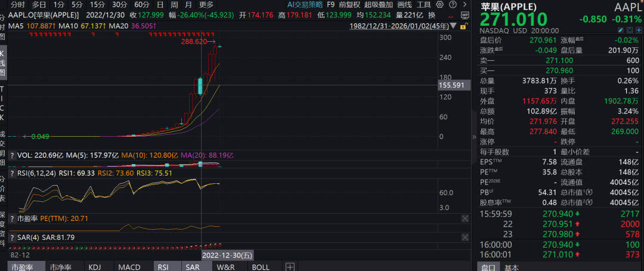Screen dimensions: 644x271
Task: Click the 画线 drawing tool button
Action: pyautogui.click(x=405, y=4)
